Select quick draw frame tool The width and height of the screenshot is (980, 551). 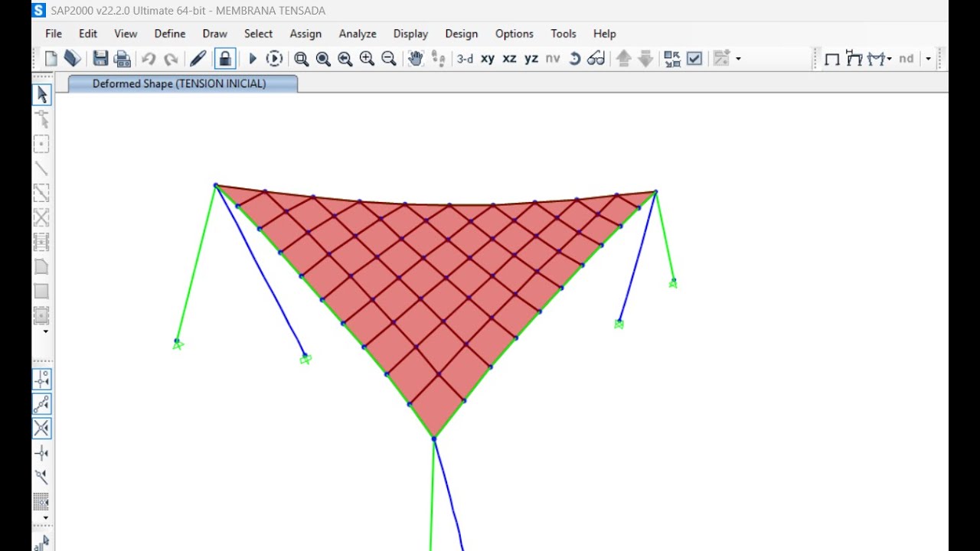(42, 193)
